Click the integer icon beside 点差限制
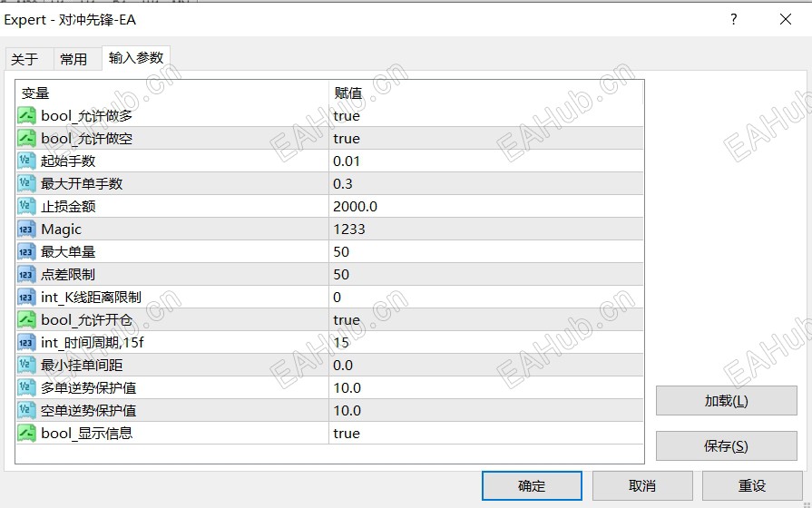 click(26, 275)
